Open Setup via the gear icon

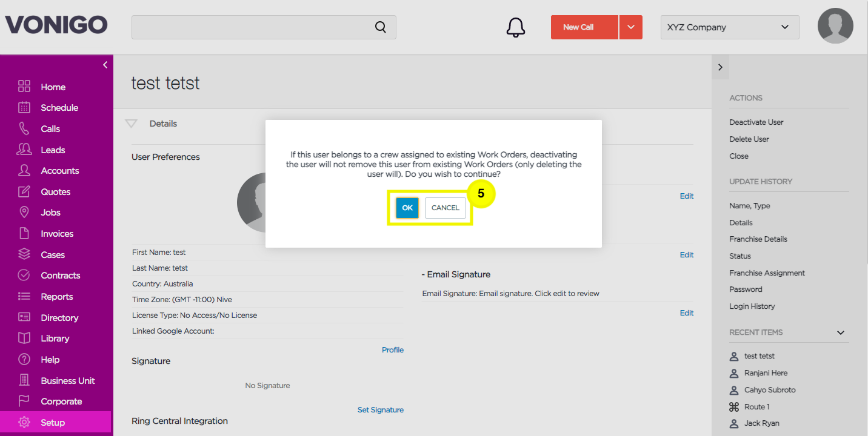point(24,423)
